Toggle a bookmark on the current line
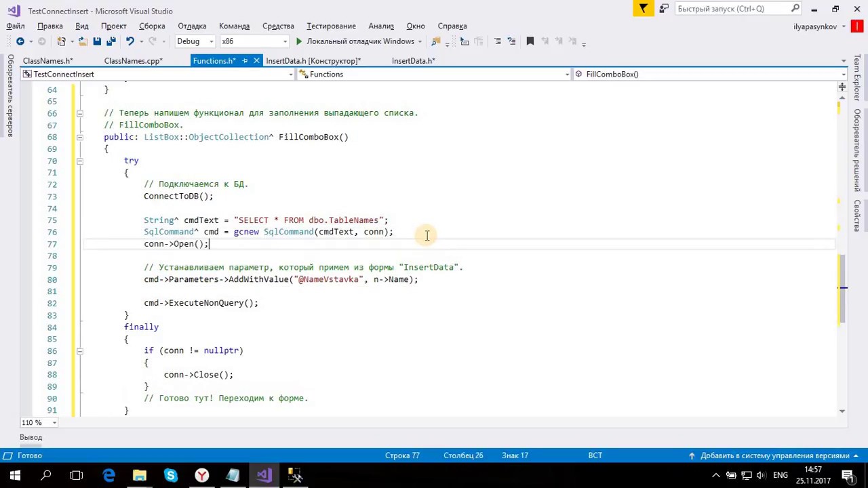 [530, 41]
